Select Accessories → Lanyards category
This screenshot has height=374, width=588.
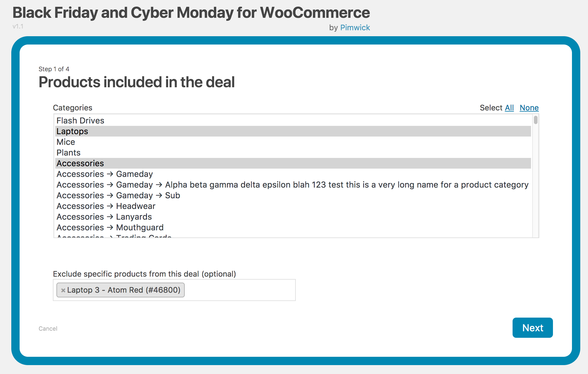click(x=106, y=216)
